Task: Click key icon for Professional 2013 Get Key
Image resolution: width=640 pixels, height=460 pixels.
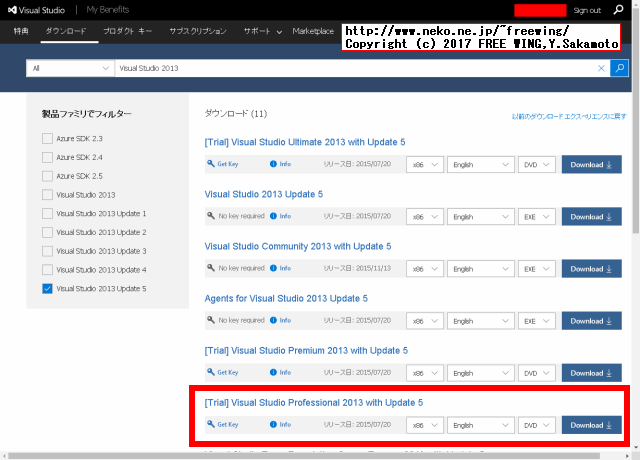Action: (211, 424)
